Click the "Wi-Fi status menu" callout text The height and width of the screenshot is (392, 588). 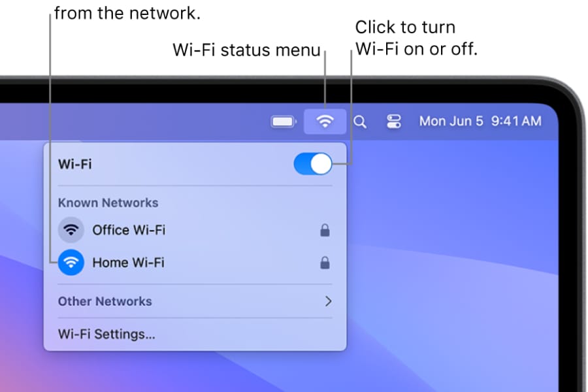pyautogui.click(x=246, y=50)
